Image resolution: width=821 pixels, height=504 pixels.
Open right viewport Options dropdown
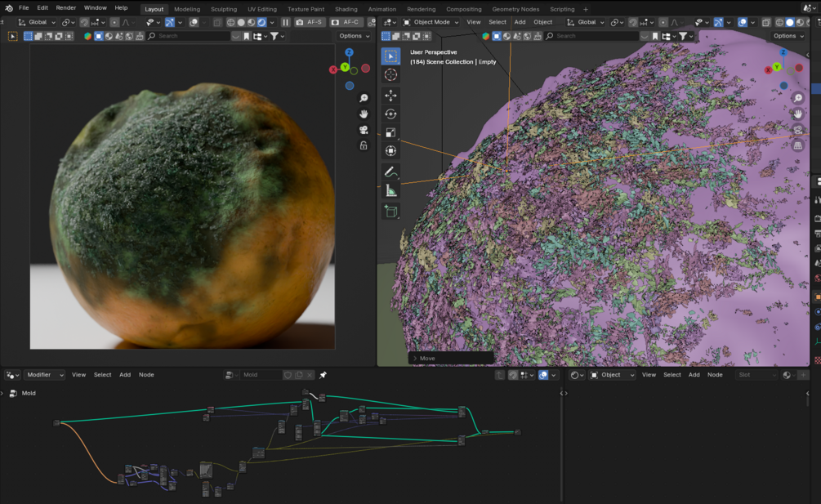[788, 36]
